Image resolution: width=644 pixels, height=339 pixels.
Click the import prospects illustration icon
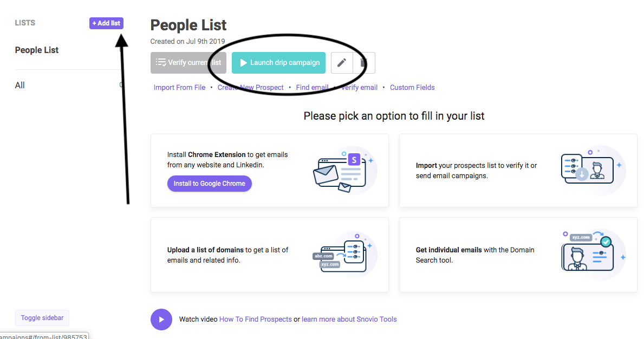pos(593,169)
